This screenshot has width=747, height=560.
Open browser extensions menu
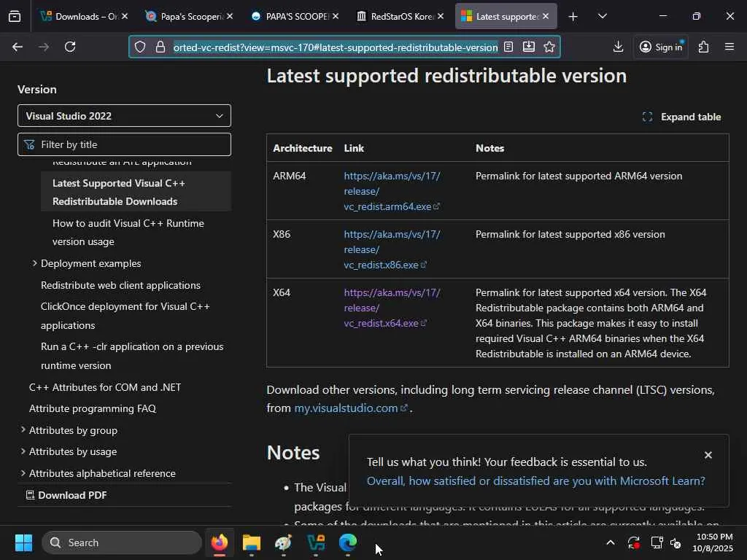(x=703, y=47)
